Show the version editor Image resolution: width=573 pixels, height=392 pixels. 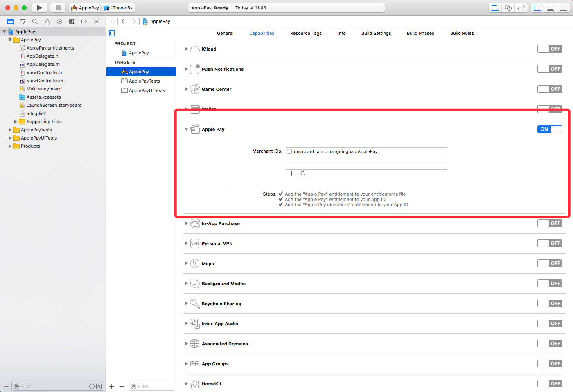(x=521, y=8)
